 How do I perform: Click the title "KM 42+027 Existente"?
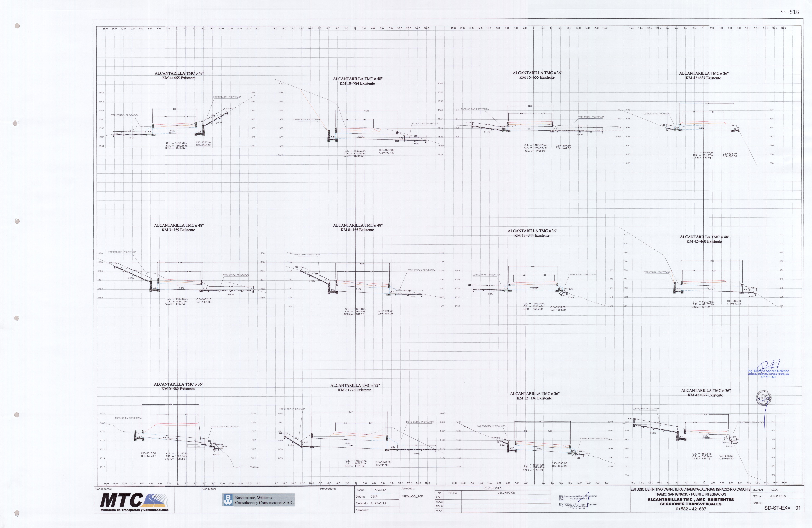pyautogui.click(x=706, y=395)
